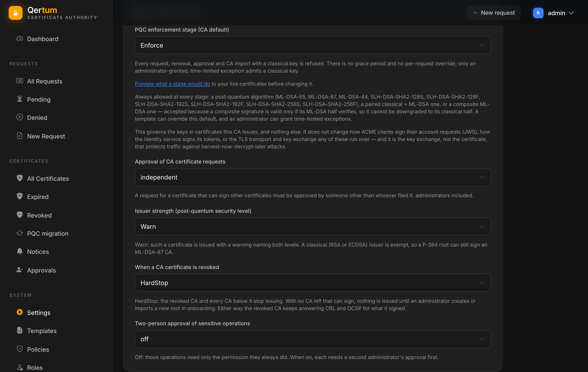Open the Issuer strength dropdown set to Warn
Image resolution: width=588 pixels, height=372 pixels.
(x=313, y=227)
